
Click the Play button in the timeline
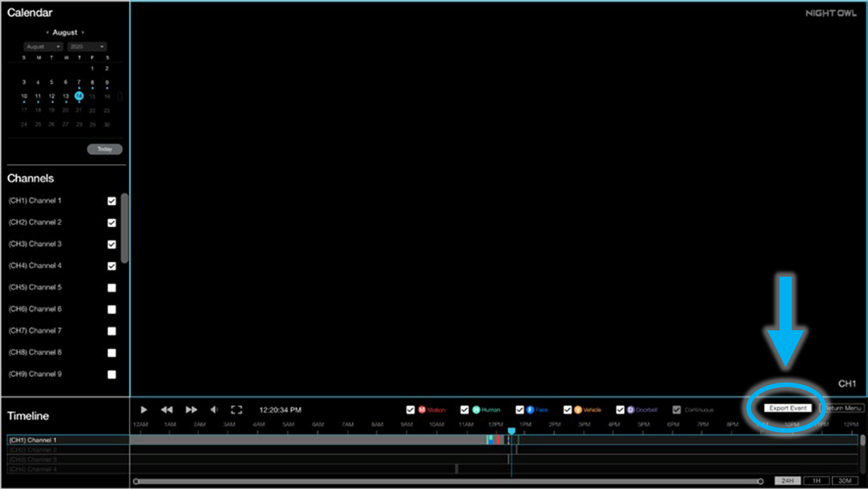144,409
